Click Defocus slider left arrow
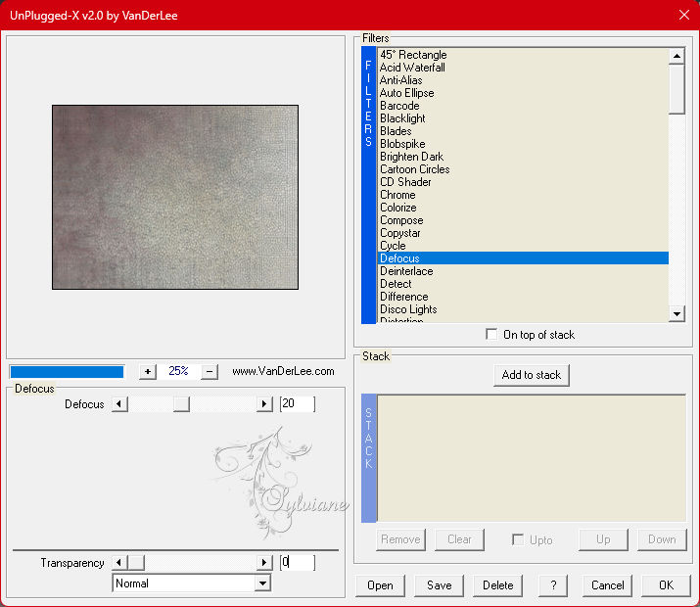The height and width of the screenshot is (607, 700). click(x=119, y=404)
